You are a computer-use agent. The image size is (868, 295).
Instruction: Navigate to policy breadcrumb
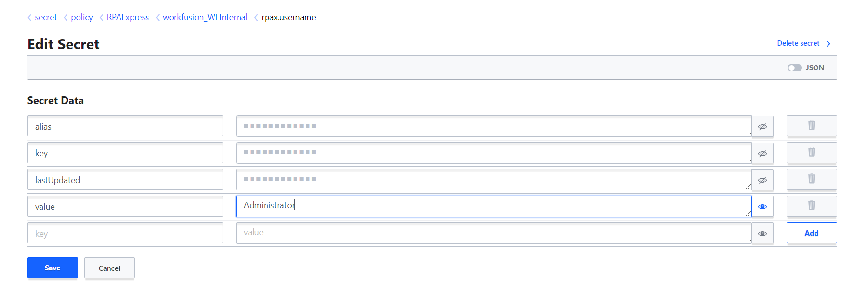point(82,17)
